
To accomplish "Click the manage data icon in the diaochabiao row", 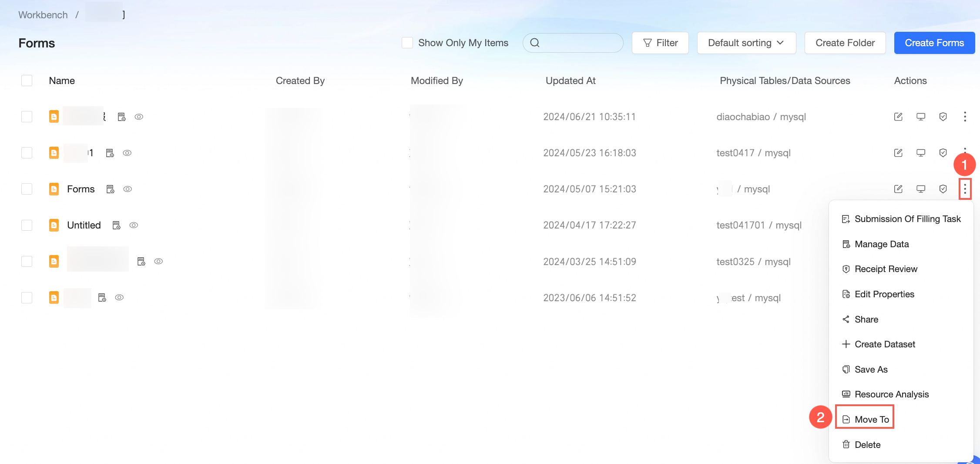I will point(122,117).
